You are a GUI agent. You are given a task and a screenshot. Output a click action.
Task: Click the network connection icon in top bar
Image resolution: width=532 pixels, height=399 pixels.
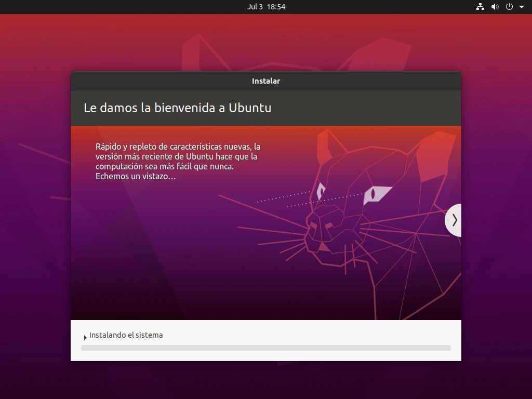pyautogui.click(x=480, y=7)
